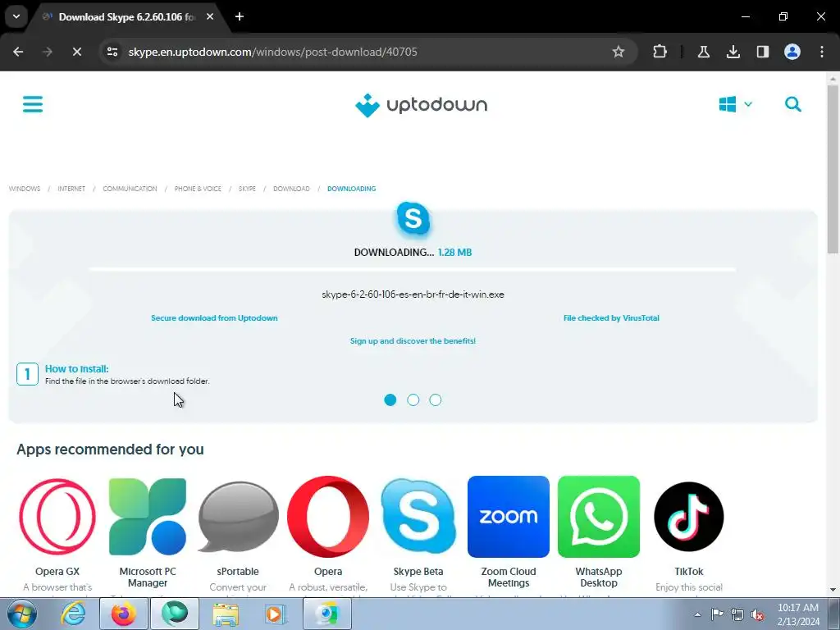This screenshot has height=630, width=840.
Task: Select the first install-step dot
Action: point(390,399)
